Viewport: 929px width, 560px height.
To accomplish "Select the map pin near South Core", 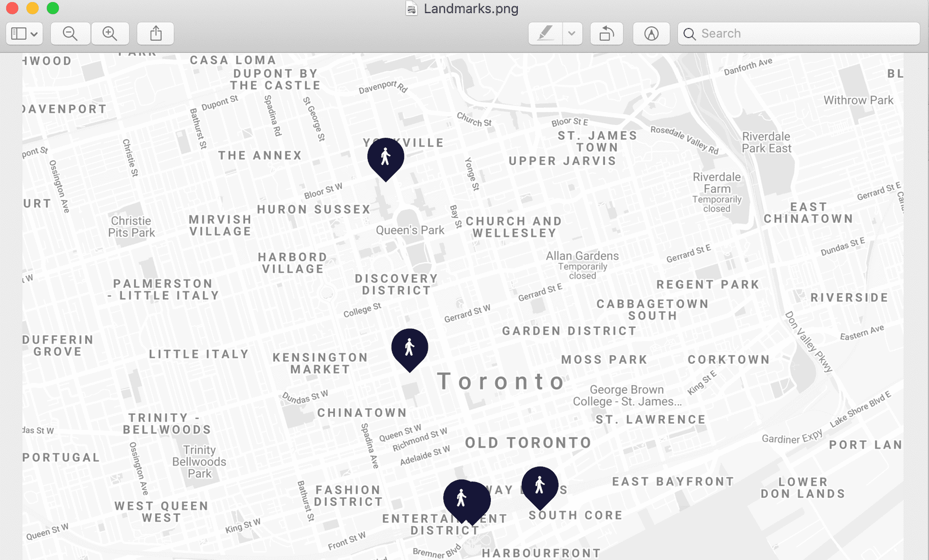I will point(540,484).
